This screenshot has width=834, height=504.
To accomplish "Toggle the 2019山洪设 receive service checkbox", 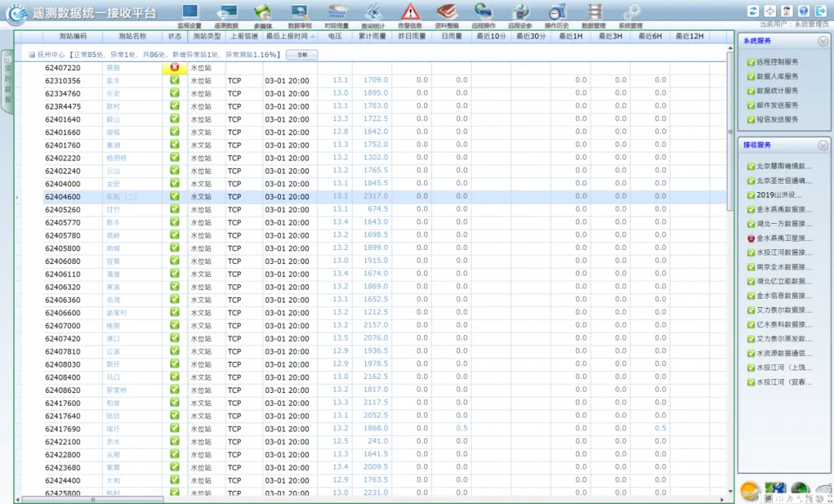I will coord(751,195).
